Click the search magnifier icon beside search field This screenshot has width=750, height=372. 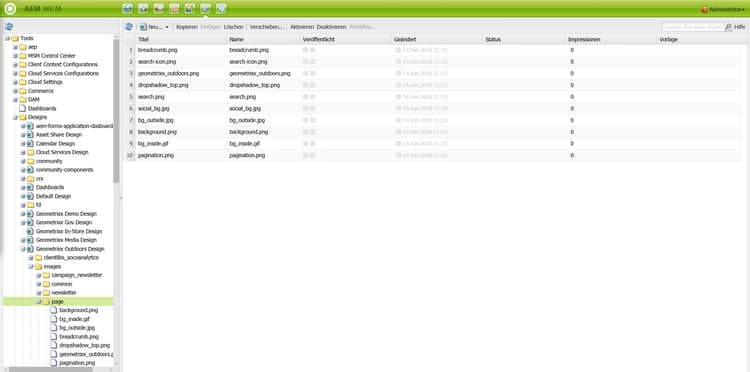tap(728, 27)
